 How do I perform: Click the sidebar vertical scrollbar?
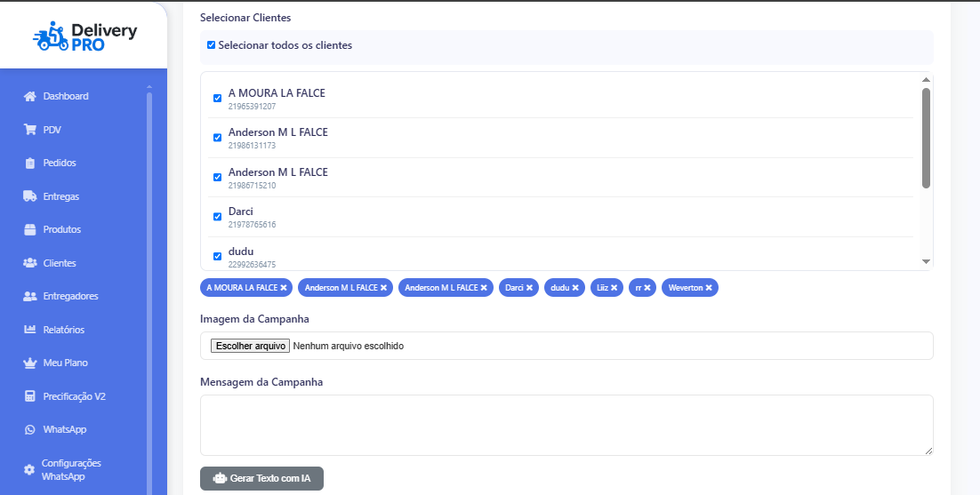[x=149, y=267]
